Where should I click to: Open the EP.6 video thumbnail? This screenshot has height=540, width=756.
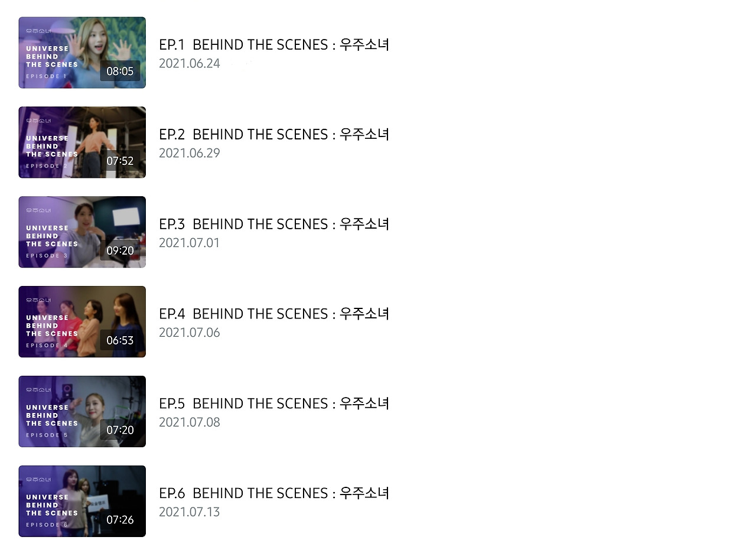pyautogui.click(x=82, y=502)
